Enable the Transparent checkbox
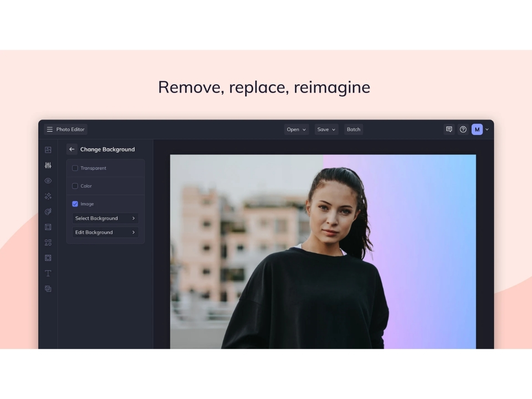532x399 pixels. pyautogui.click(x=75, y=168)
